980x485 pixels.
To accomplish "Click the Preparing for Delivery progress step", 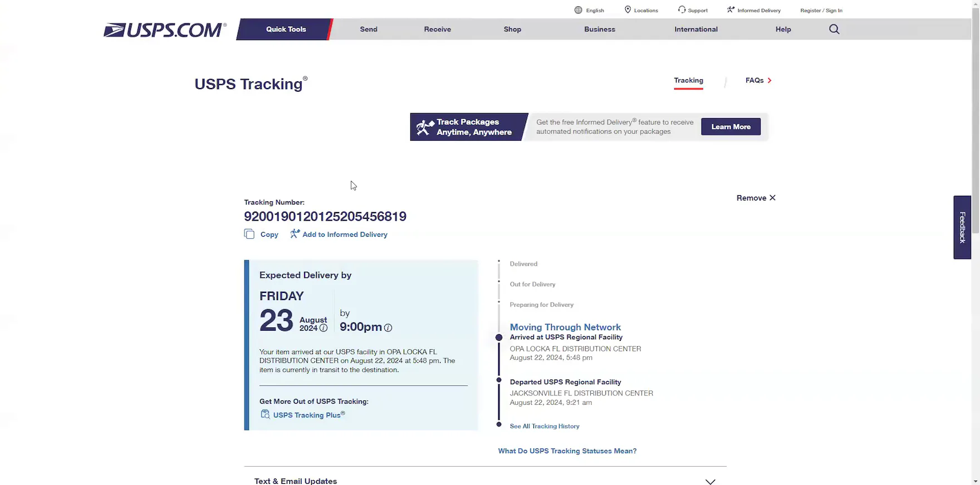I will pos(541,305).
